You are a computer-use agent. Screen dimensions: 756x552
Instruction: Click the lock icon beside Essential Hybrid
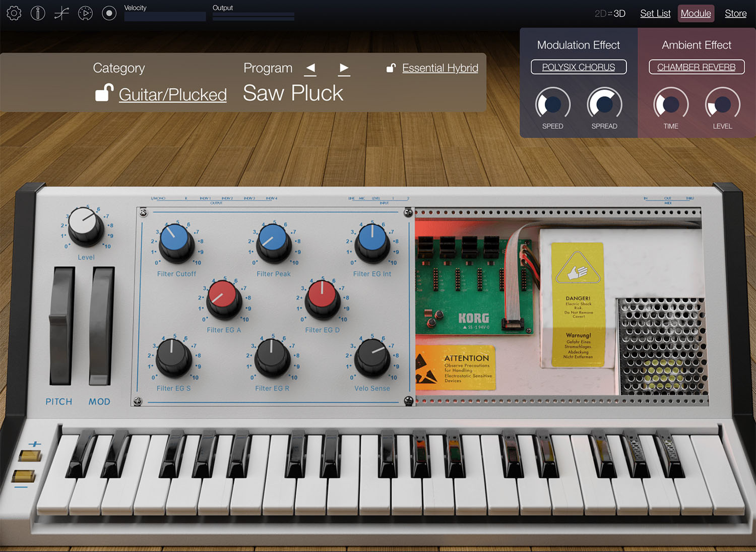(x=391, y=68)
